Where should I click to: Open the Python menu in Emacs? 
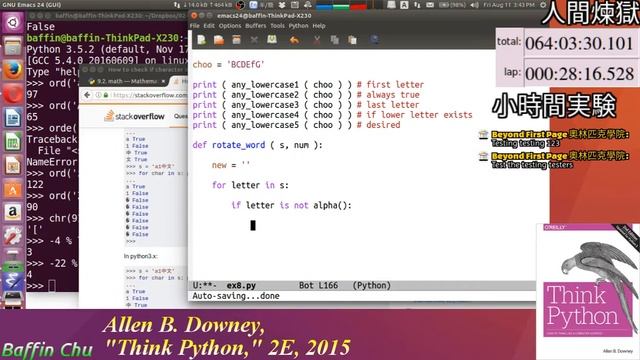298,26
